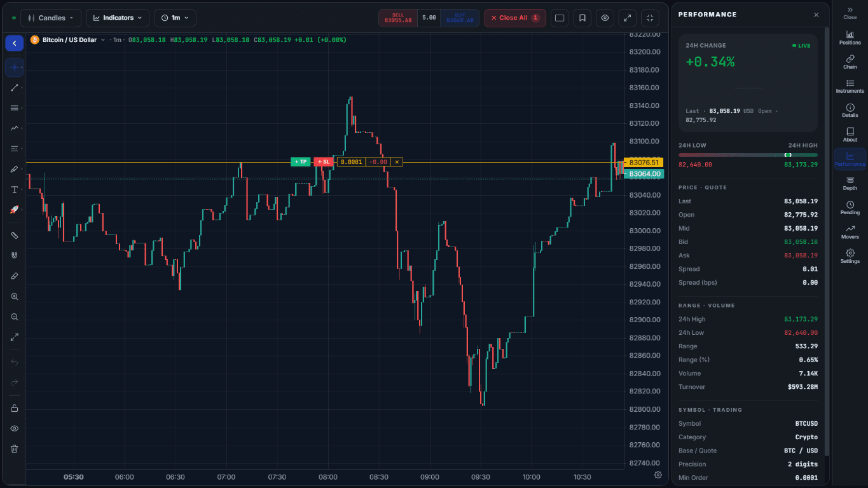The height and width of the screenshot is (488, 868).
Task: Collapse the right sidebar with Close chevrons
Action: (x=850, y=13)
